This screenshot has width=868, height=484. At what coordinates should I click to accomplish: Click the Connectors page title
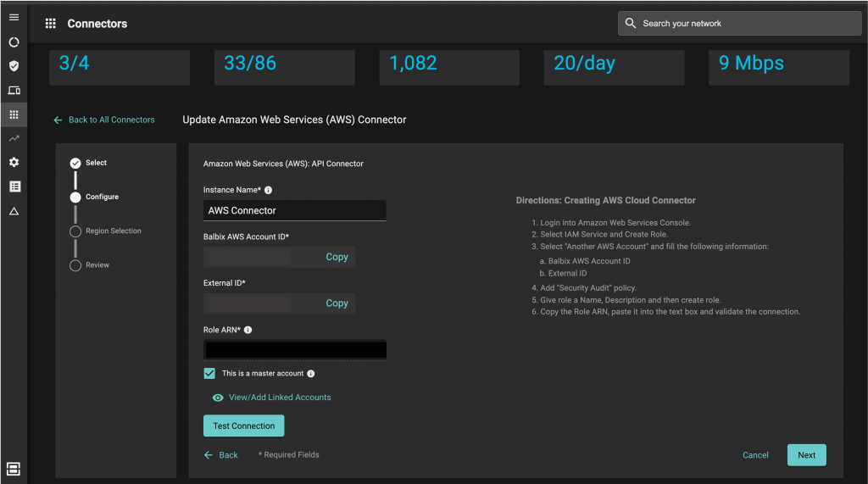97,23
